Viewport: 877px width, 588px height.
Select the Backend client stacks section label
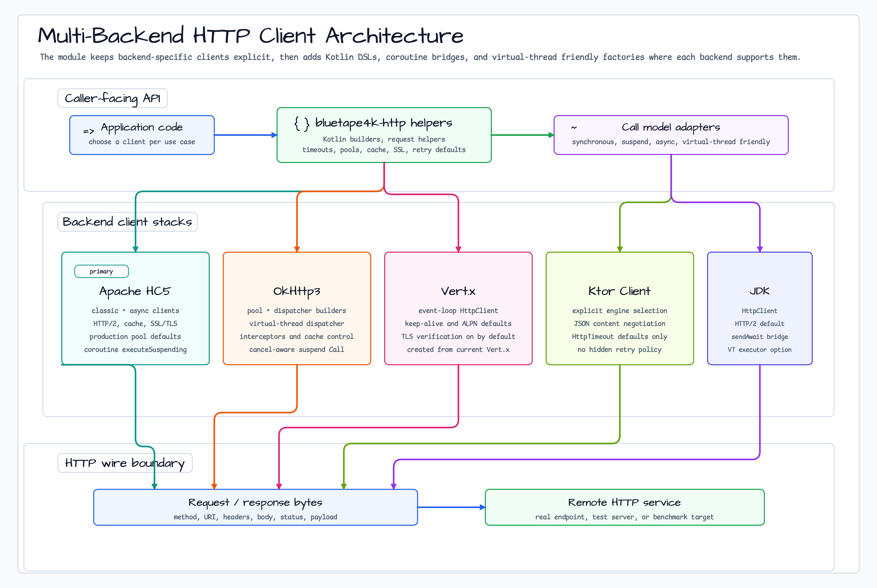[128, 222]
